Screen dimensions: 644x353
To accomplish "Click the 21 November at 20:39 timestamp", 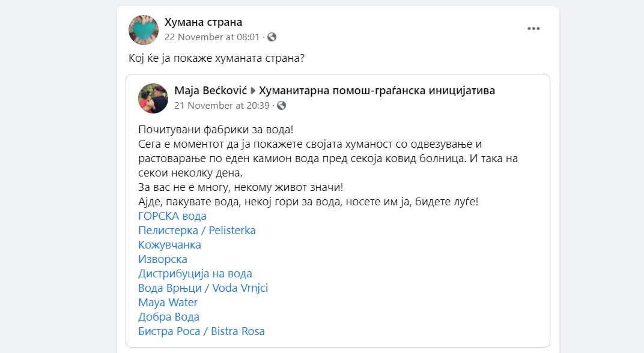I will (222, 106).
